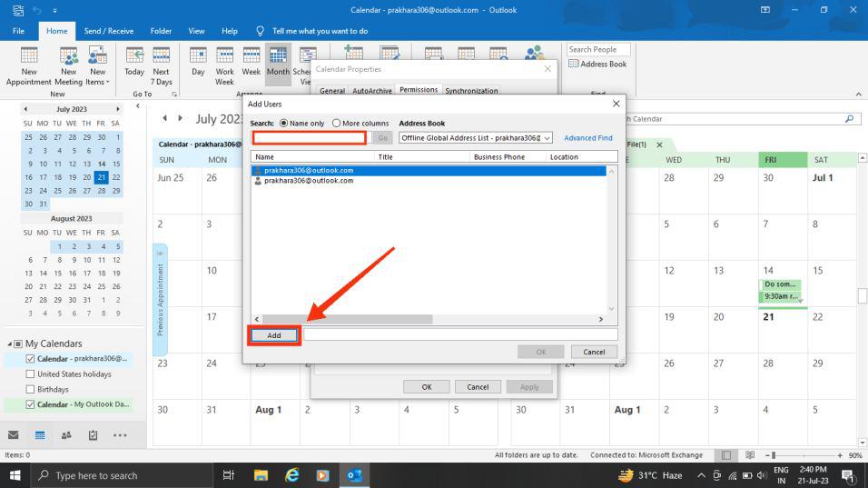Click the Name column header
Viewport: 868px width, 488px height.
(x=312, y=156)
